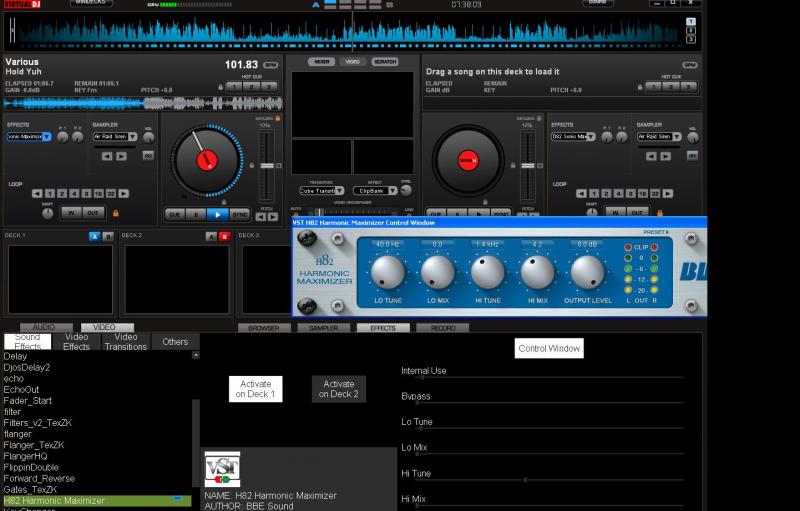Open the PRESET menu in Harmonic Maximizer
This screenshot has width=800, height=511.
click(x=656, y=232)
